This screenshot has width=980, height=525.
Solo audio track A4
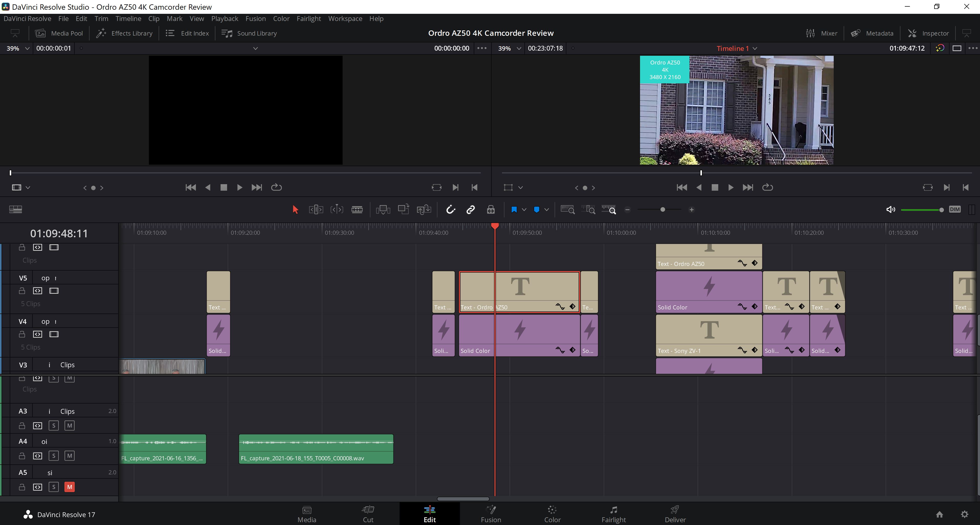click(x=54, y=456)
